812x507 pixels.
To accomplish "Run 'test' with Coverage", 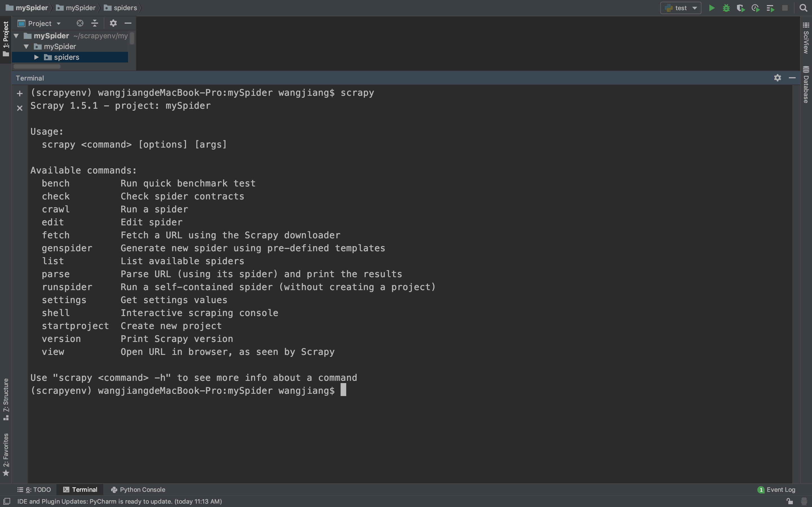I will (741, 8).
